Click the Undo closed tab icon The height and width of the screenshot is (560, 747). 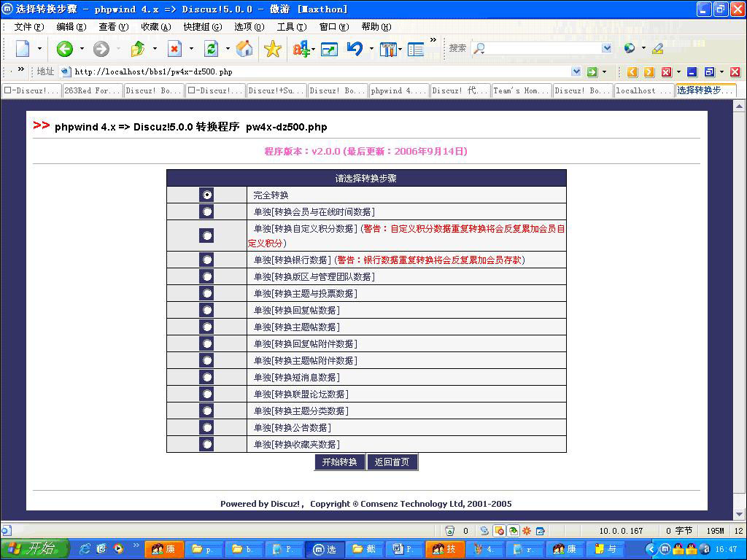[x=355, y=49]
